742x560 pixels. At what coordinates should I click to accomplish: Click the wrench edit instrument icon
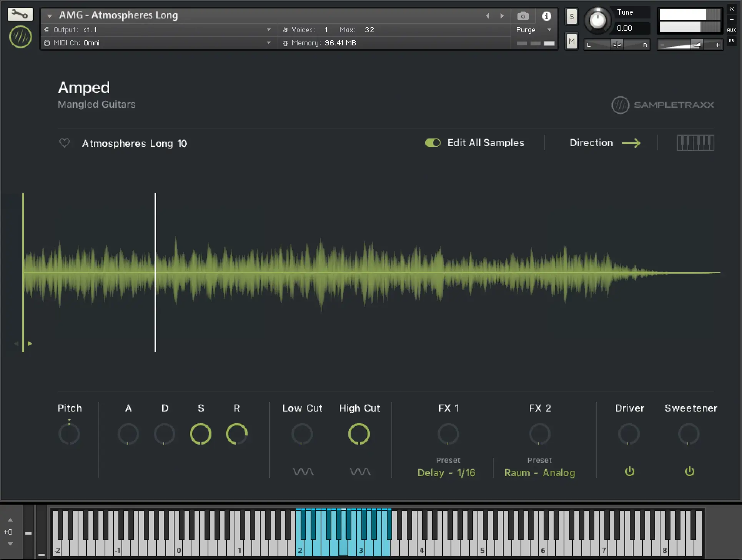20,15
